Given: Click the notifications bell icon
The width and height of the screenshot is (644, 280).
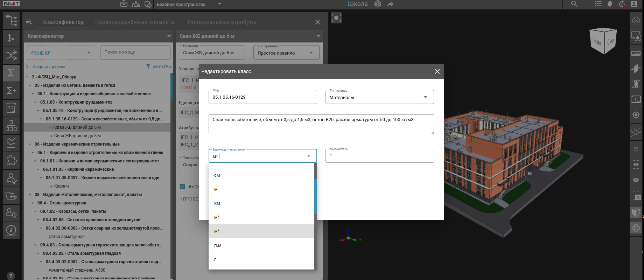Looking at the screenshot, I should (610, 4).
